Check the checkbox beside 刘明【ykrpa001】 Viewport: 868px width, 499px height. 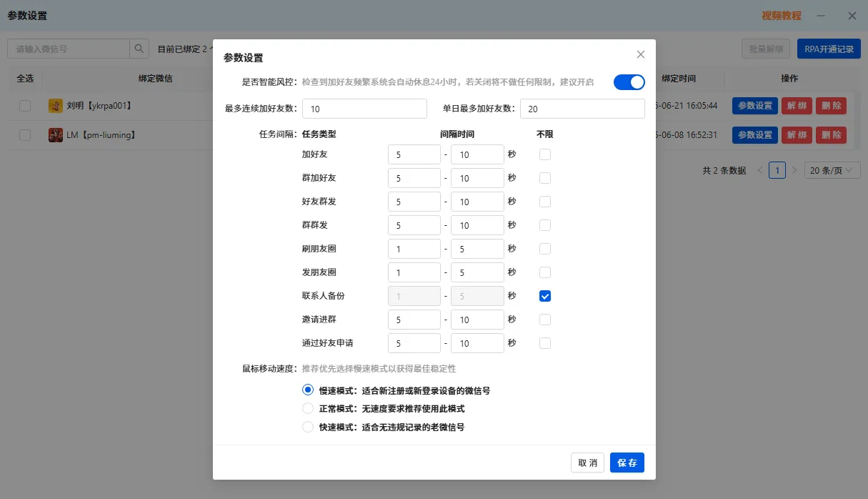[x=25, y=105]
